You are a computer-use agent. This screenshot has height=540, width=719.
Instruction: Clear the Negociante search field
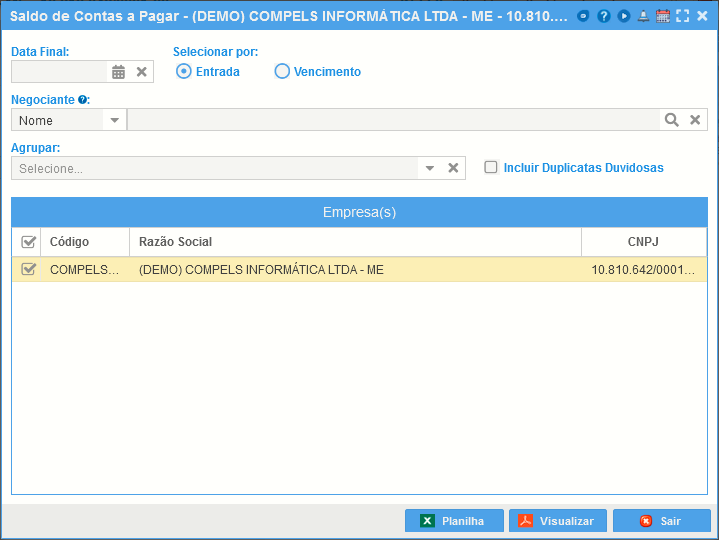coord(695,120)
